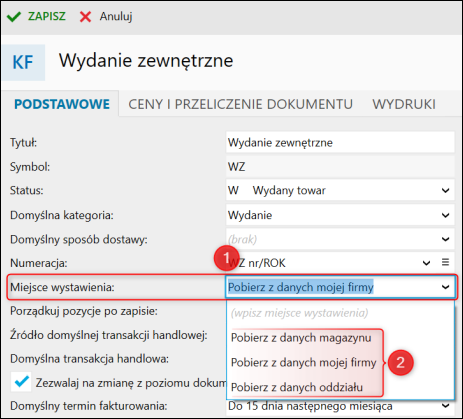Expand the Status dropdown arrow
The width and height of the screenshot is (463, 419).
click(x=445, y=191)
